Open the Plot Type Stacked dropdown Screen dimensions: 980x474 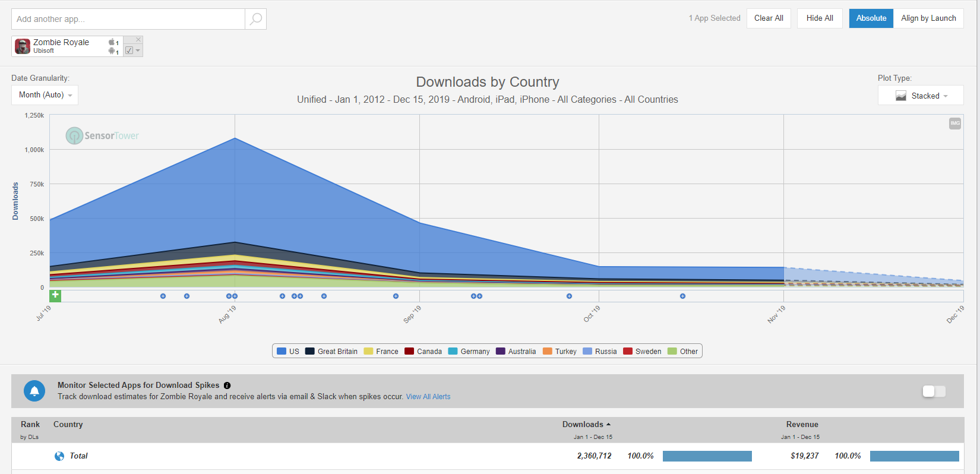point(921,96)
